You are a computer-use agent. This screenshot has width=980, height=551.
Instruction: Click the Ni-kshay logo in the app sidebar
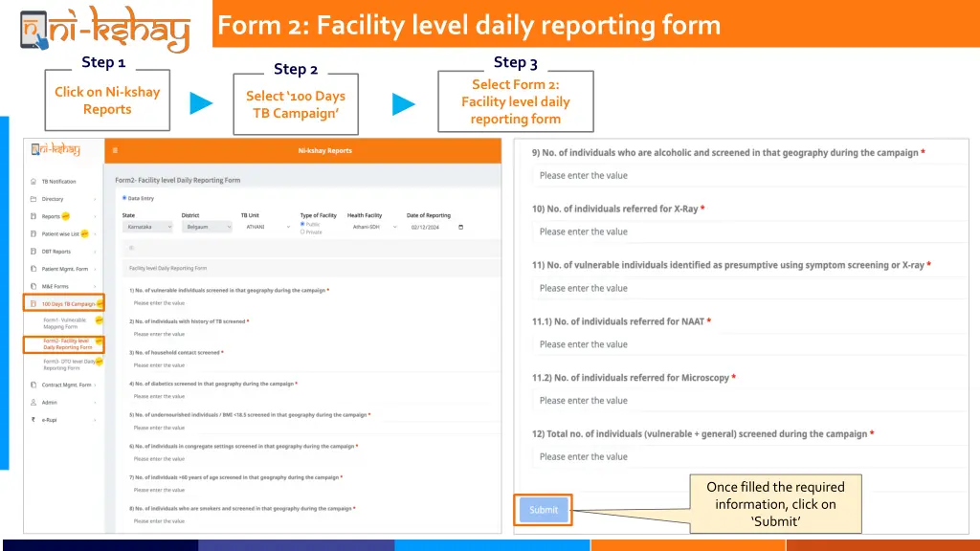click(x=56, y=149)
